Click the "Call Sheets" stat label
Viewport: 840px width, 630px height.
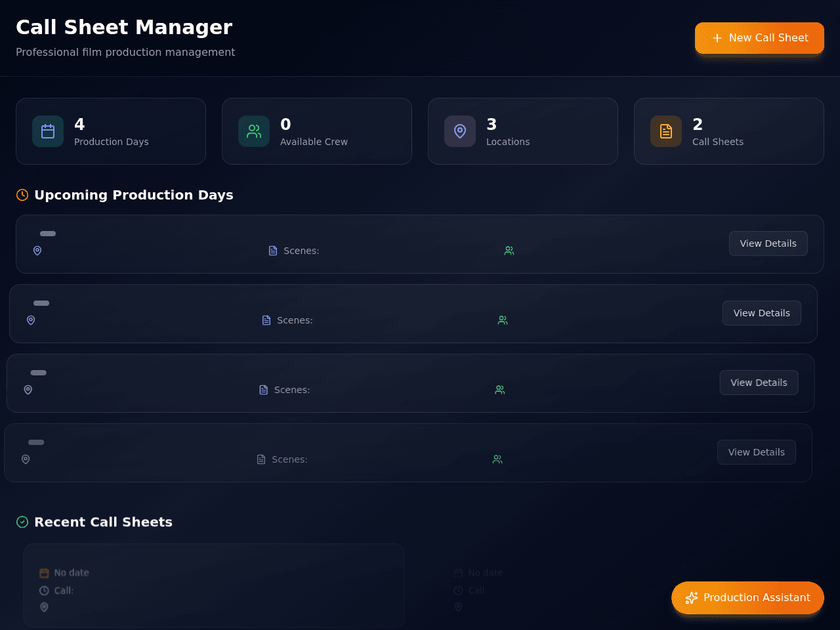[718, 142]
